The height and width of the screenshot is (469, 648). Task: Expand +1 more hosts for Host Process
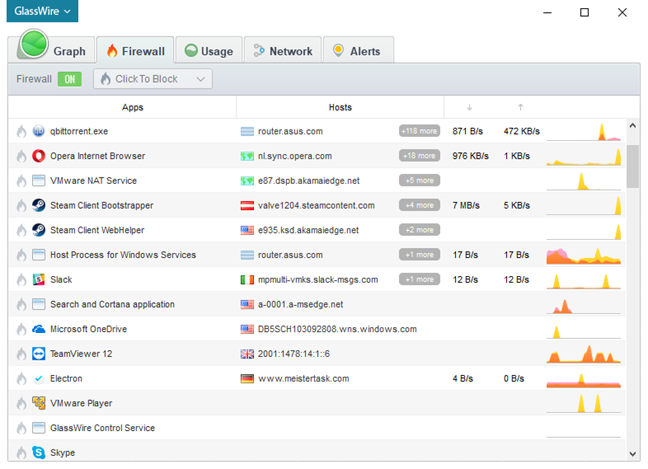tap(419, 255)
